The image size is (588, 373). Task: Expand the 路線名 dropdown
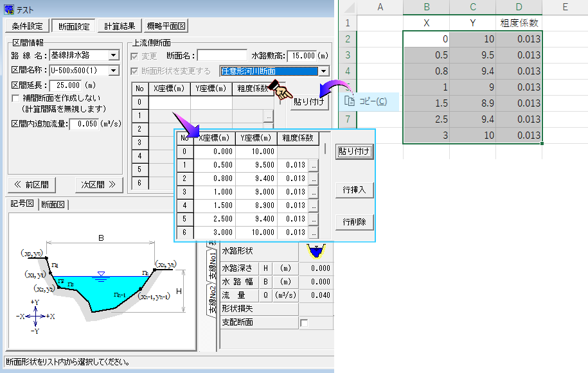pos(114,56)
